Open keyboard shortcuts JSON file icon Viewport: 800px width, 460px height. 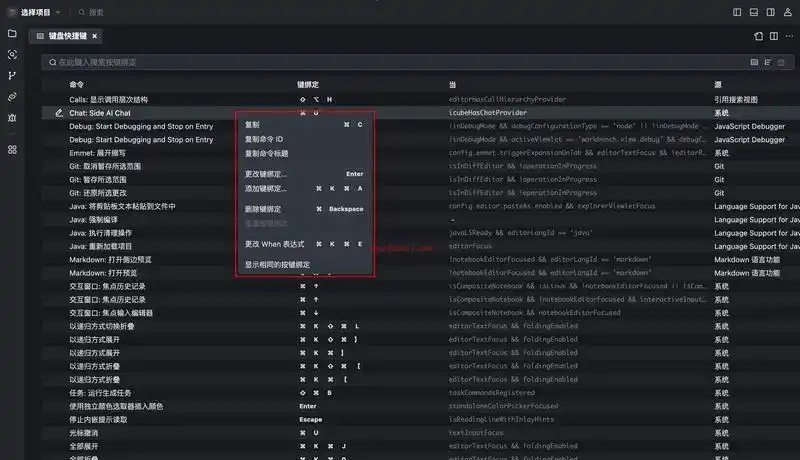pyautogui.click(x=759, y=36)
